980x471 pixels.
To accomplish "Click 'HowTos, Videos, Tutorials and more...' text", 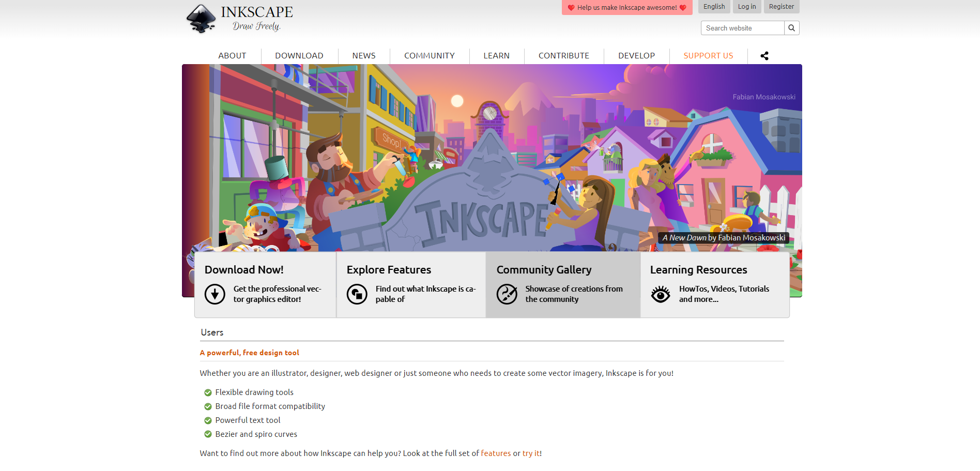I will pos(724,294).
